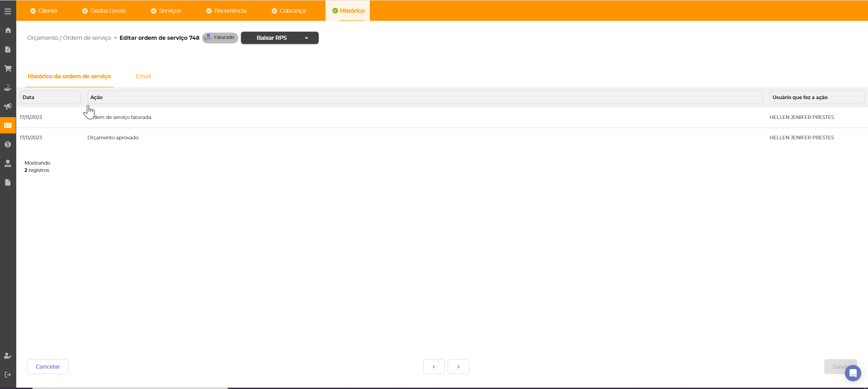
Task: Open the Serviços step tab
Action: [x=166, y=11]
